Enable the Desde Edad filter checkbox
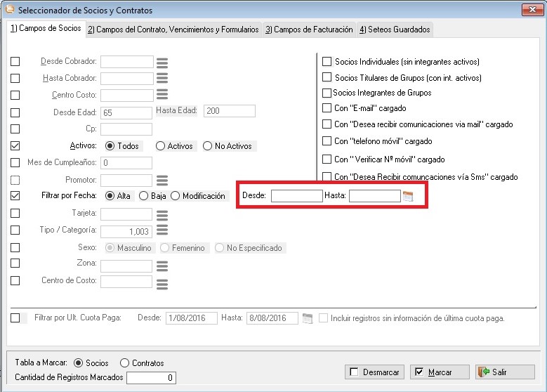This screenshot has height=392, width=547. (15, 112)
